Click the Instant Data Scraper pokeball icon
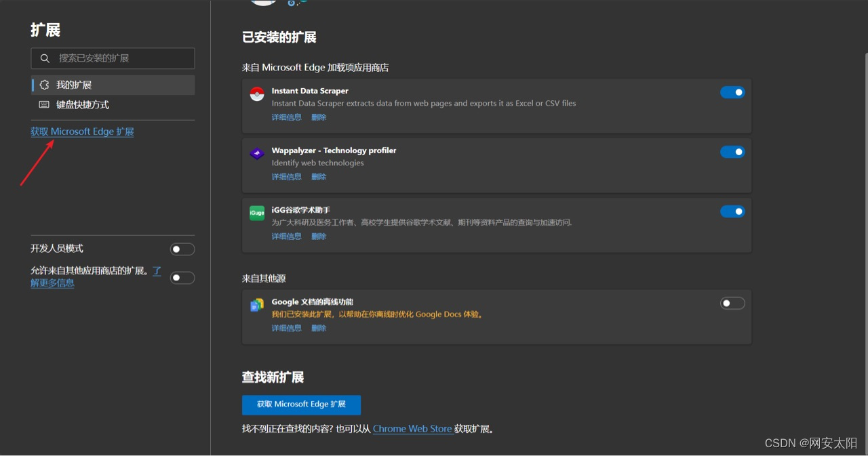Image resolution: width=868 pixels, height=456 pixels. point(257,94)
